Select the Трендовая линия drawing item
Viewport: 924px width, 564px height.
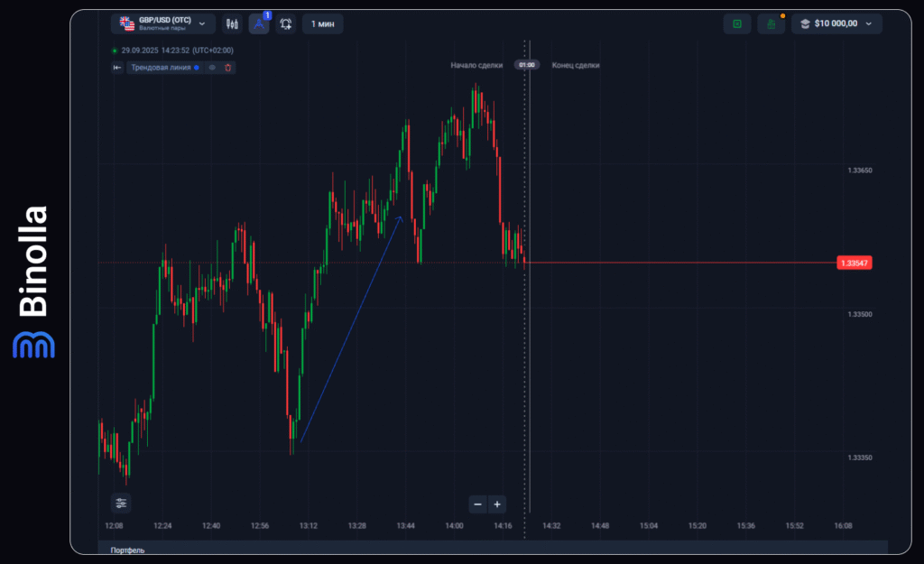pos(162,68)
